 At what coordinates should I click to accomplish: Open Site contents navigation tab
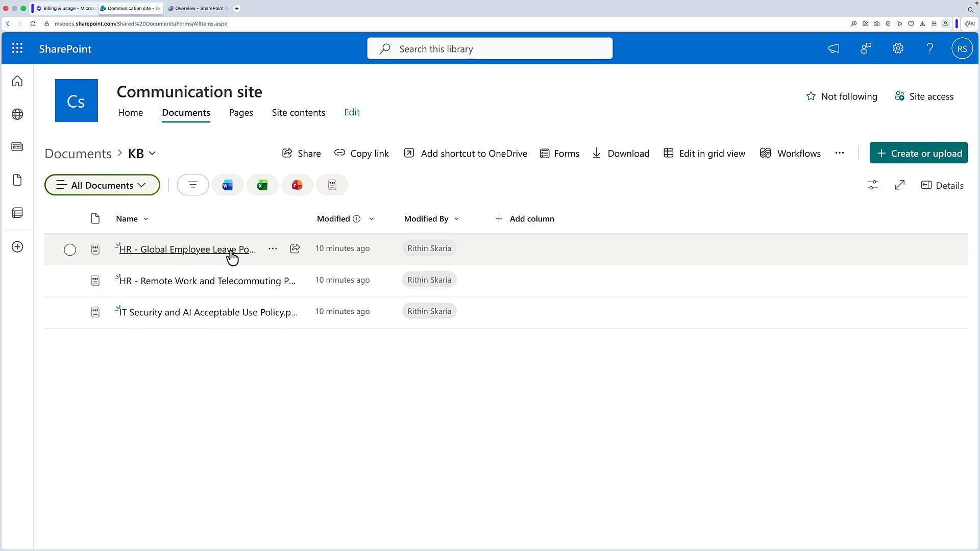coord(299,112)
